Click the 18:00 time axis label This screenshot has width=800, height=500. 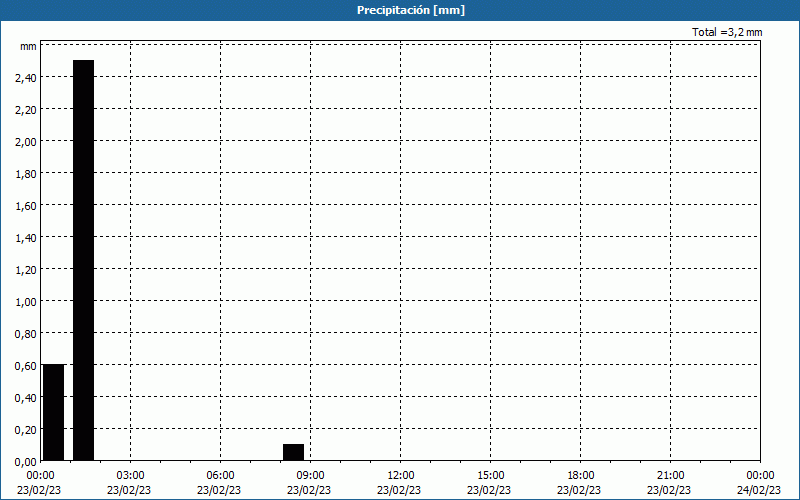[x=581, y=476]
